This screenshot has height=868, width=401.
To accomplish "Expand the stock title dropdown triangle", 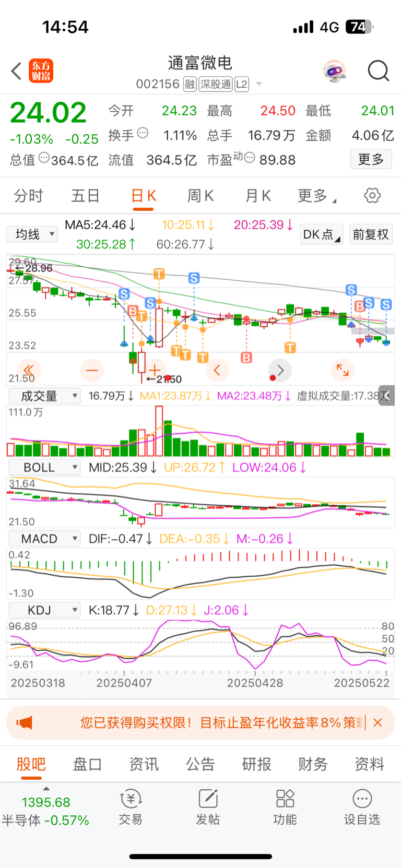I will (259, 84).
